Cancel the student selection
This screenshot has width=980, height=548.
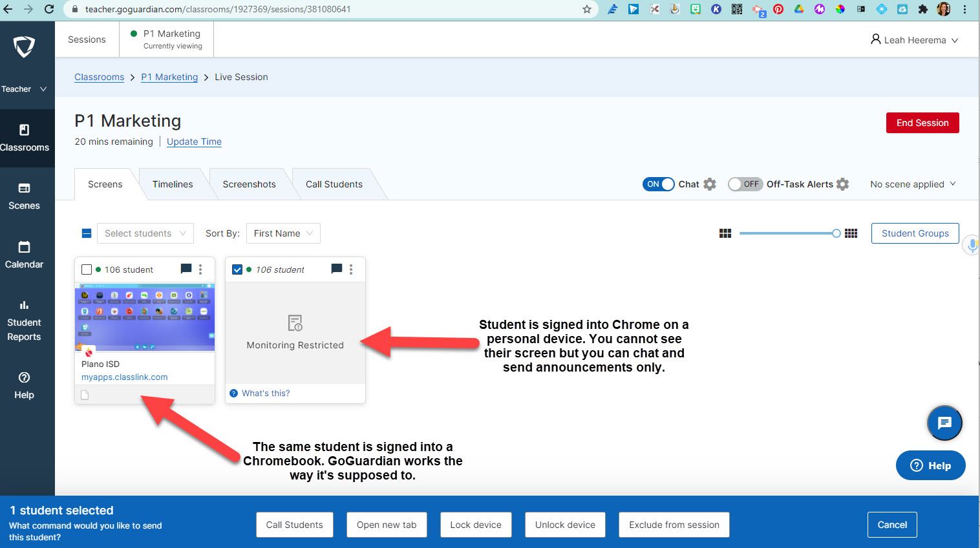pos(892,525)
